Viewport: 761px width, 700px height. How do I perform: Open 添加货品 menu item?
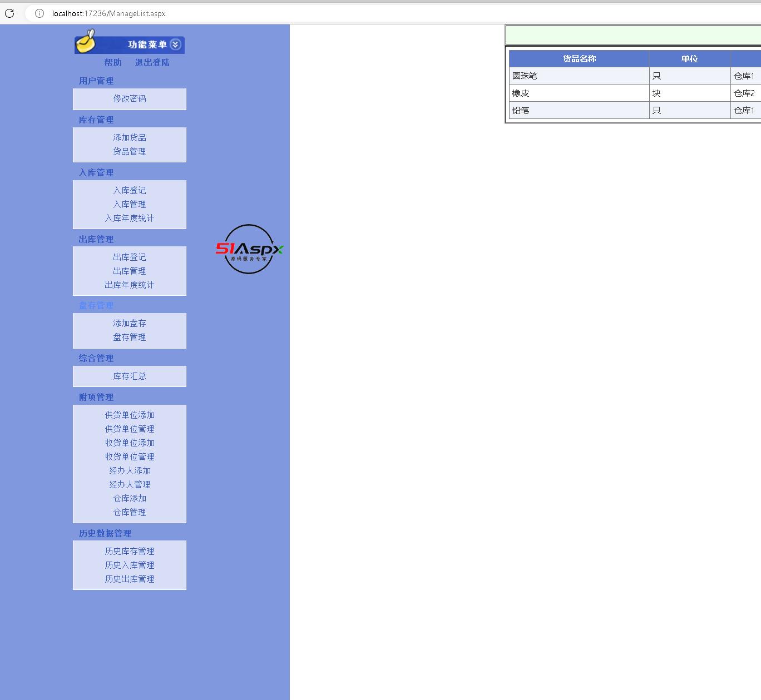(130, 137)
